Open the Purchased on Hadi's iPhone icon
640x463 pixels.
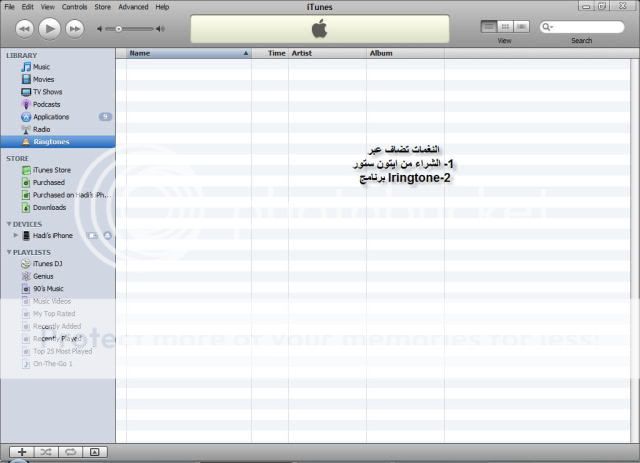tap(26, 195)
